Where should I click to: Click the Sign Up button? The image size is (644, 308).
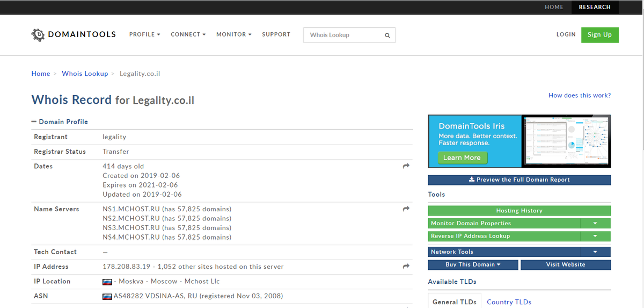pyautogui.click(x=599, y=35)
